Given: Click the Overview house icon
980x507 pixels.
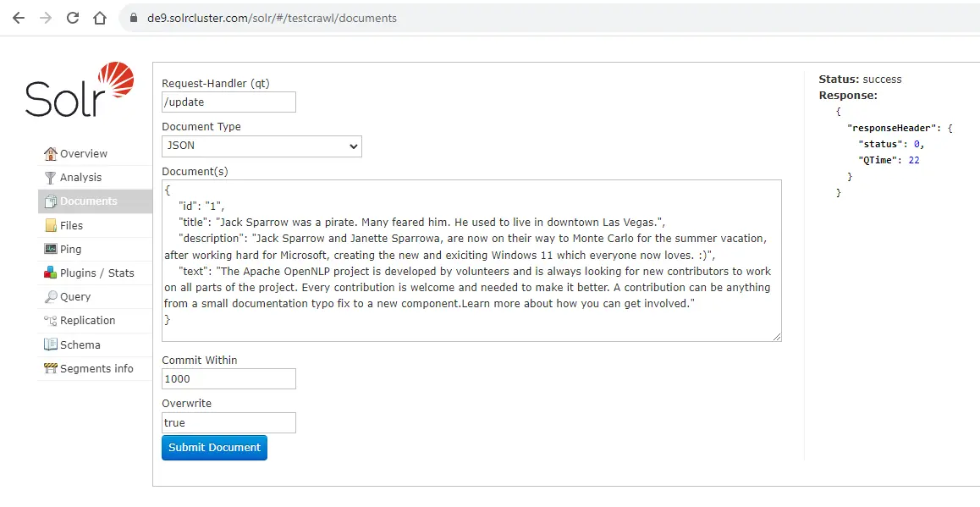Looking at the screenshot, I should [x=51, y=153].
